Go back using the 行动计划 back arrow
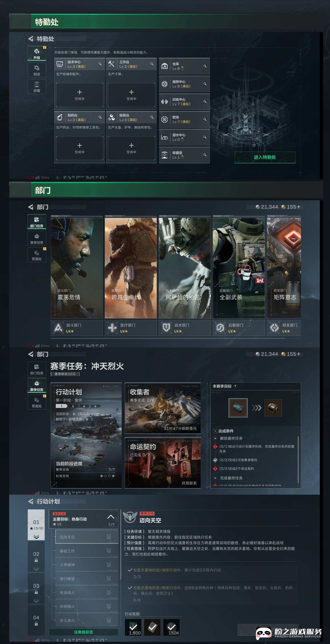 click(x=31, y=501)
